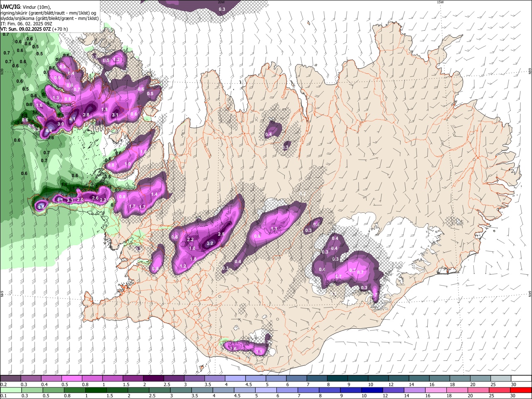Click the palest green rain swatch for 0.1–0.3 mm
This screenshot has height=399, width=532.
pyautogui.click(x=10, y=390)
